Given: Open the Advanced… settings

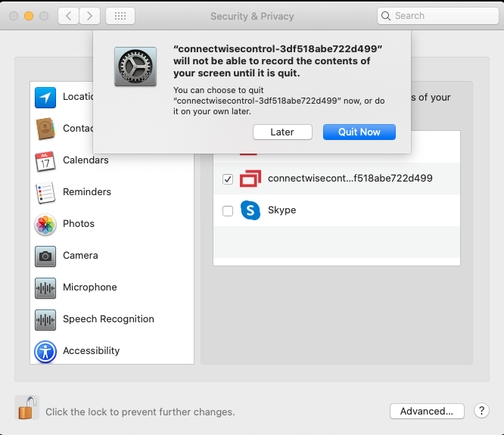Looking at the screenshot, I should pos(427,412).
